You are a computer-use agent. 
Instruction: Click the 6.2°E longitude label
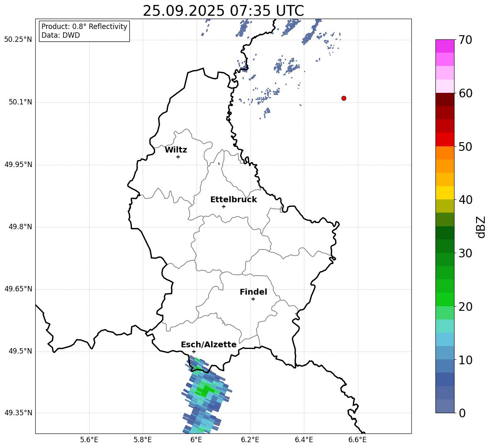pos(250,440)
